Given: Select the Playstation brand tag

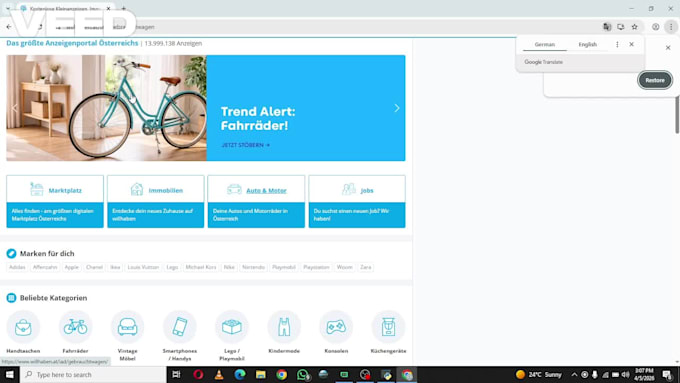Looking at the screenshot, I should pyautogui.click(x=316, y=267).
